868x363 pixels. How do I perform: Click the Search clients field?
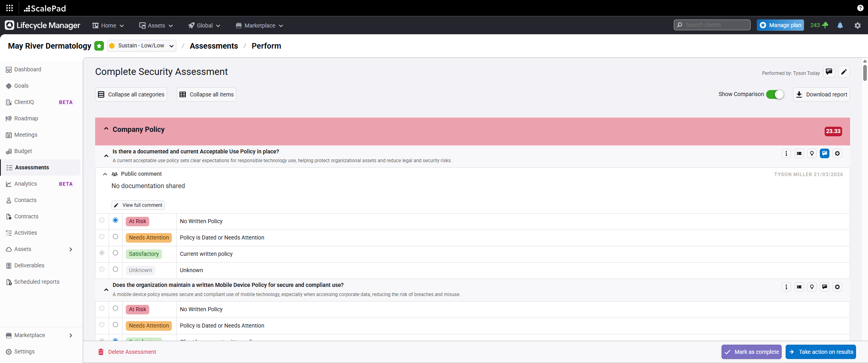(x=712, y=25)
